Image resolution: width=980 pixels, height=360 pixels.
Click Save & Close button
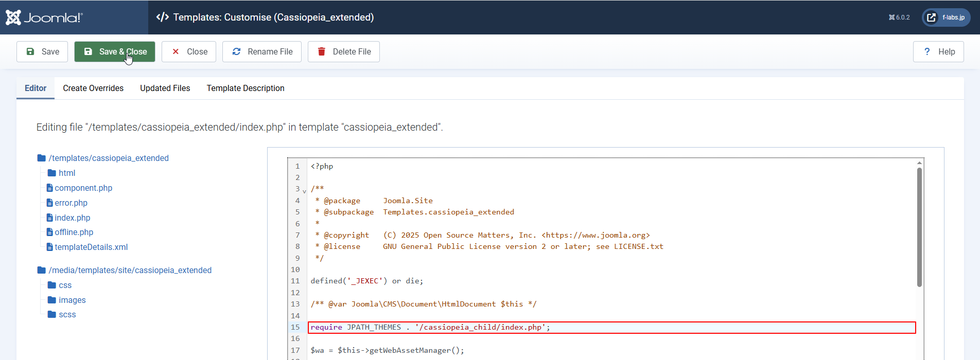115,51
